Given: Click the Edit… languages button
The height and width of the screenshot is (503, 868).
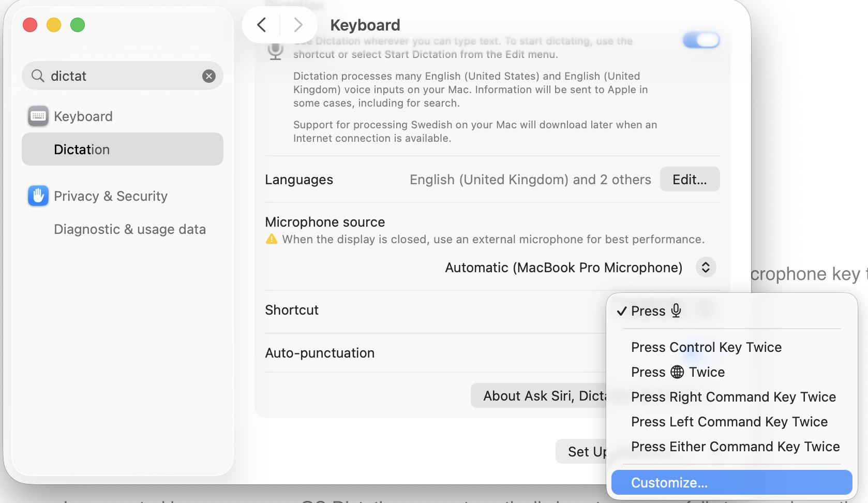Looking at the screenshot, I should pyautogui.click(x=690, y=180).
